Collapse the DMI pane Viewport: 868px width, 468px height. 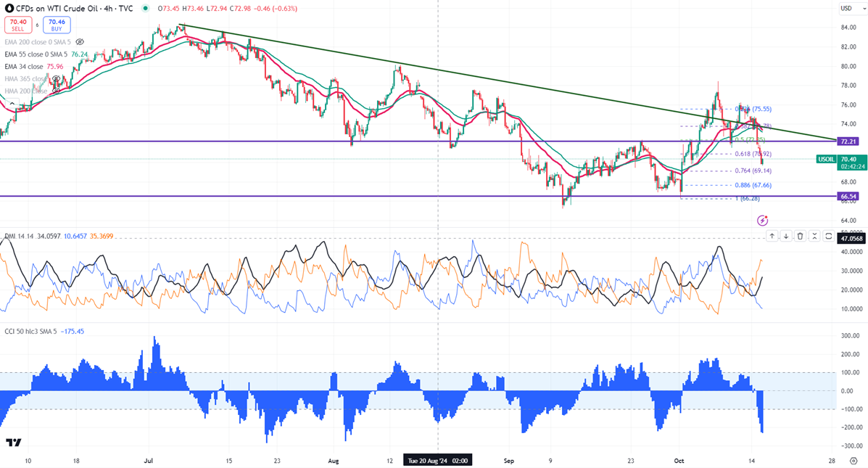click(x=814, y=236)
